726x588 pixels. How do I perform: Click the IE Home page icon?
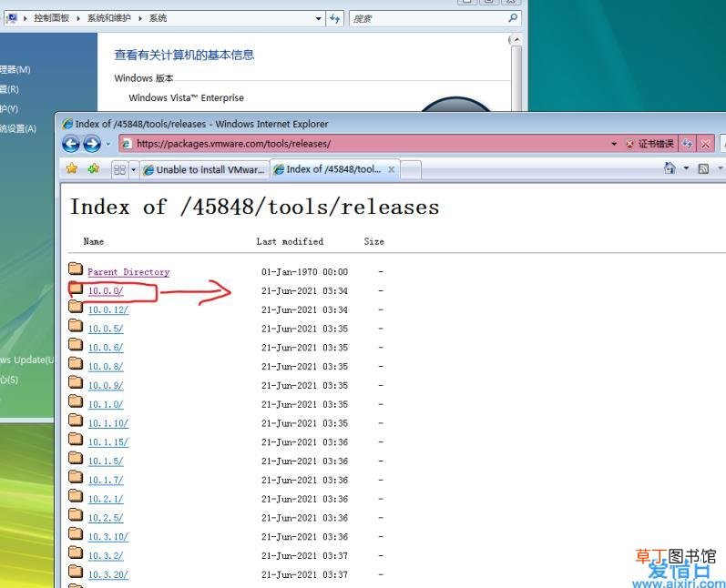point(670,167)
